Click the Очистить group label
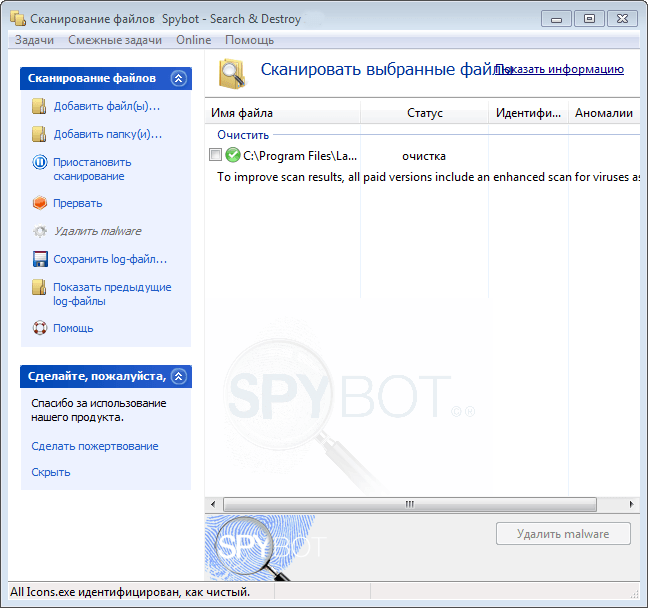The height and width of the screenshot is (608, 648). pyautogui.click(x=243, y=135)
